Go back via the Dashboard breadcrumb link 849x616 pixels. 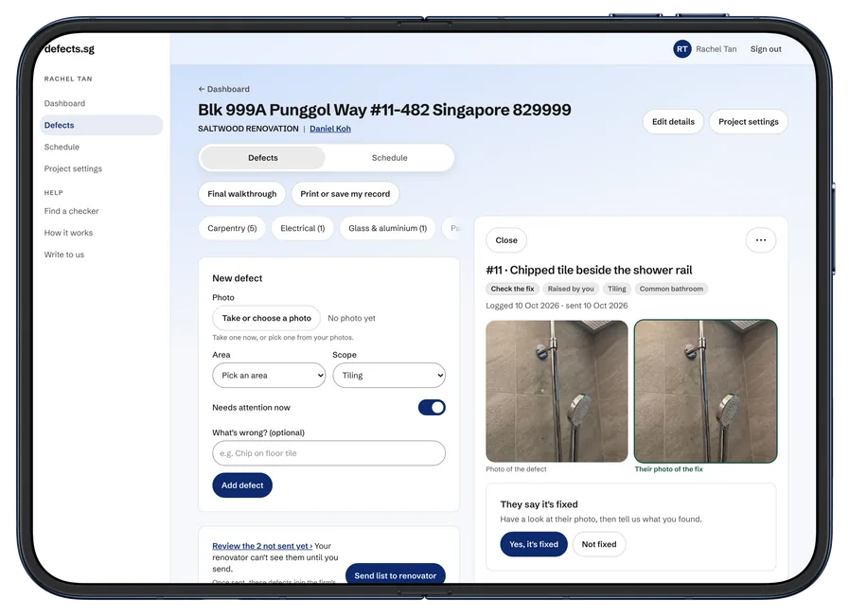coord(223,89)
